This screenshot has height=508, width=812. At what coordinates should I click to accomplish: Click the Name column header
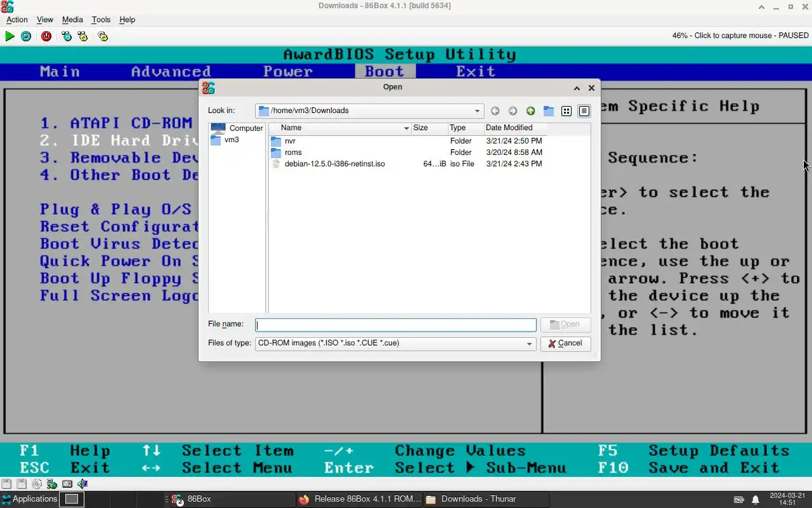coord(340,128)
